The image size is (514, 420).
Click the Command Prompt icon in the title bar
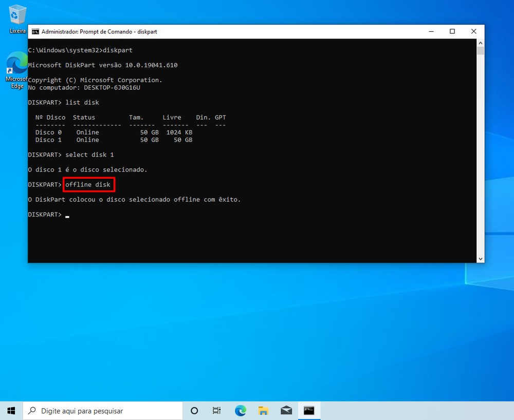tap(35, 31)
